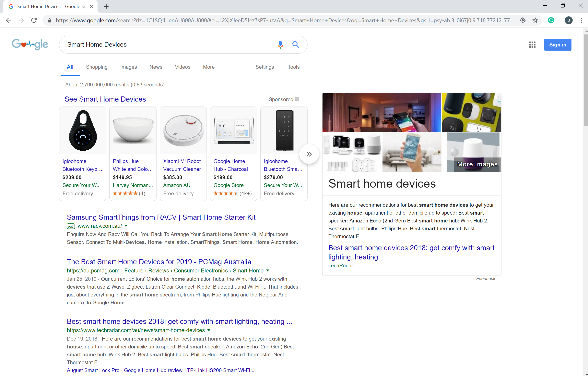
Task: Open dropdown next to PCMag URL
Action: (x=268, y=270)
